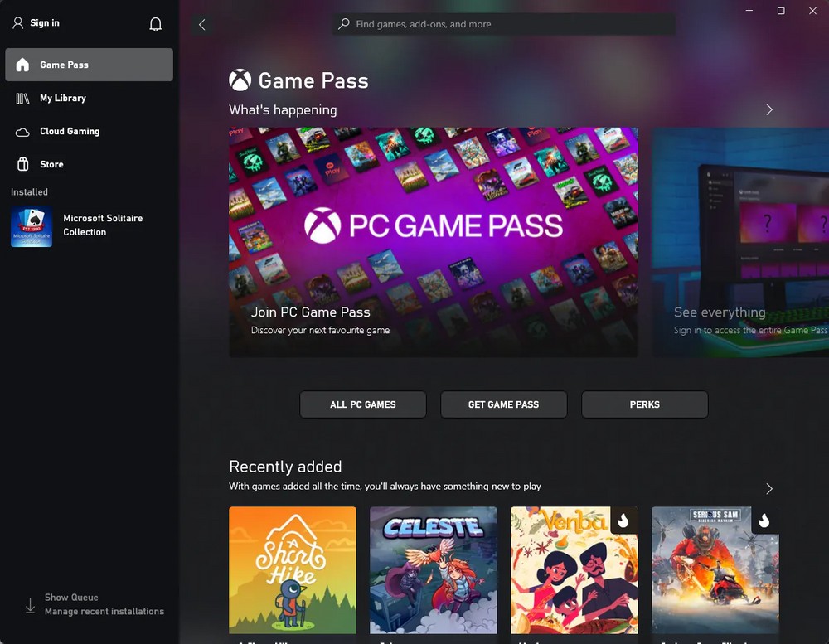Screen dimensions: 829x644
Task: Click the Cloud Gaming cloud icon
Action: [x=22, y=132]
